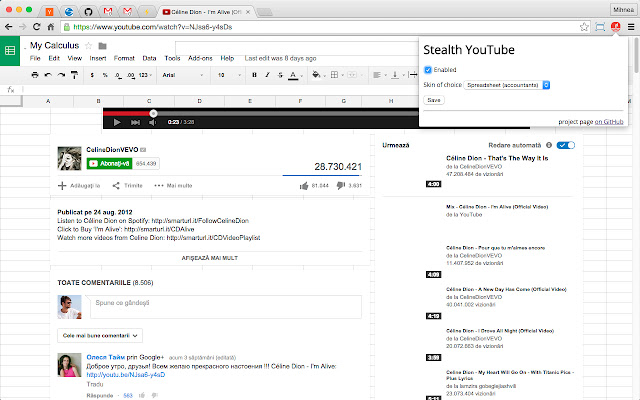Mute the video player volume
640x400 pixels.
(153, 122)
